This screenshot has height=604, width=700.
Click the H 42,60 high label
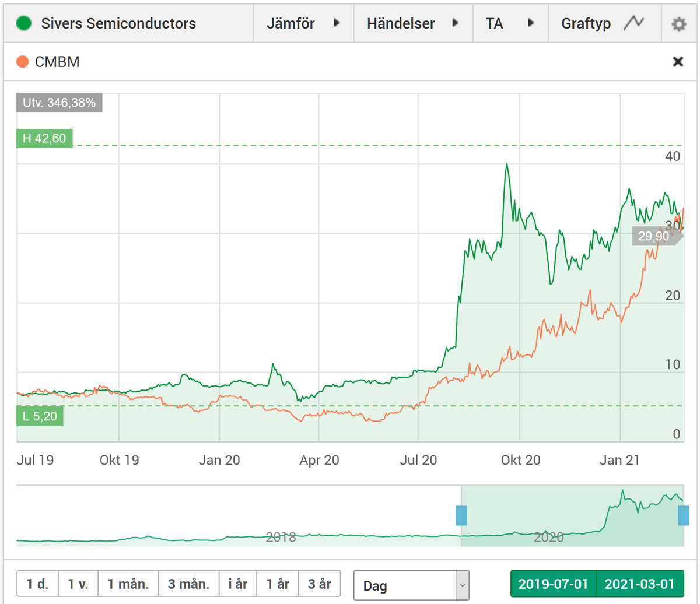(44, 138)
